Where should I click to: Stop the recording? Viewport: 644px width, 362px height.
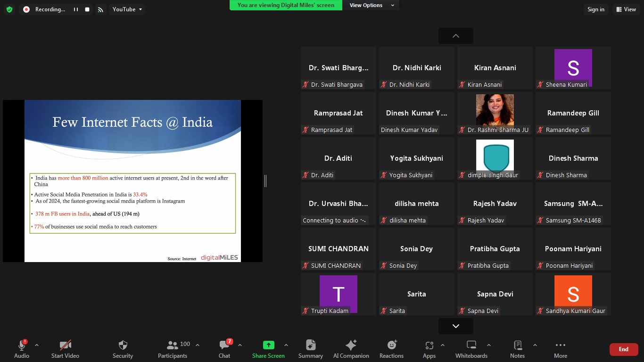pos(87,9)
